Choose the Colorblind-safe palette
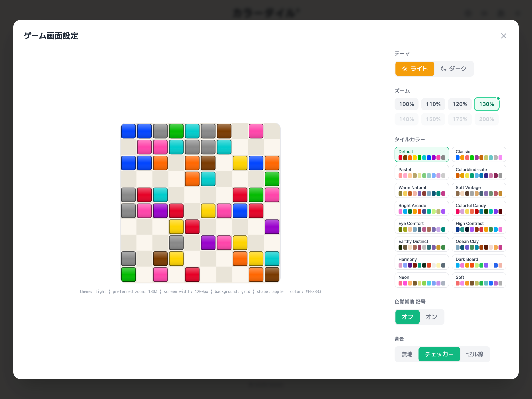This screenshot has width=532, height=399. click(479, 172)
